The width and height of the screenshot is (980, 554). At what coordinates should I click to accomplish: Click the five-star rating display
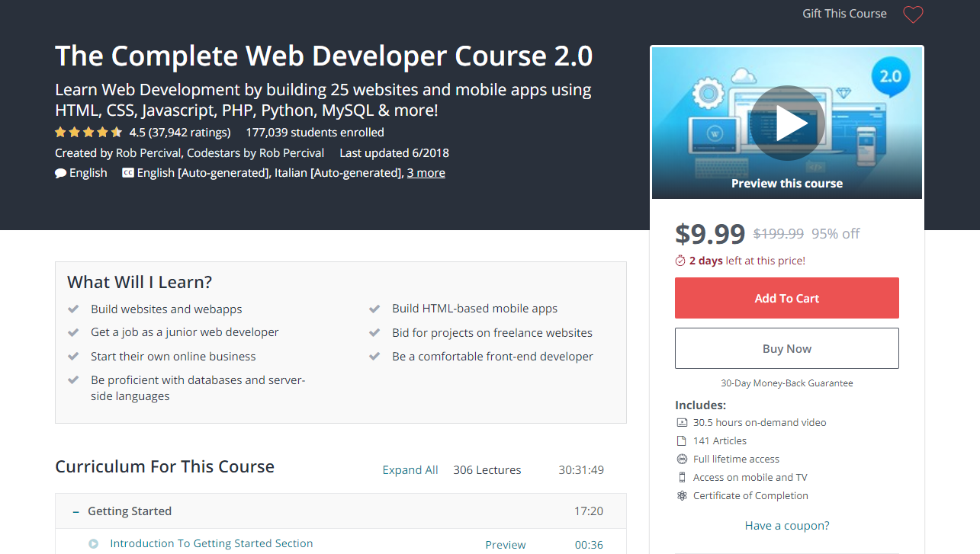click(x=88, y=131)
